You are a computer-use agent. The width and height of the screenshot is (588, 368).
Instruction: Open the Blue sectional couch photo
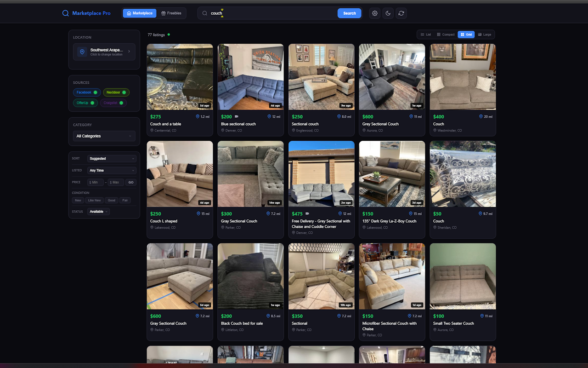pos(250,77)
